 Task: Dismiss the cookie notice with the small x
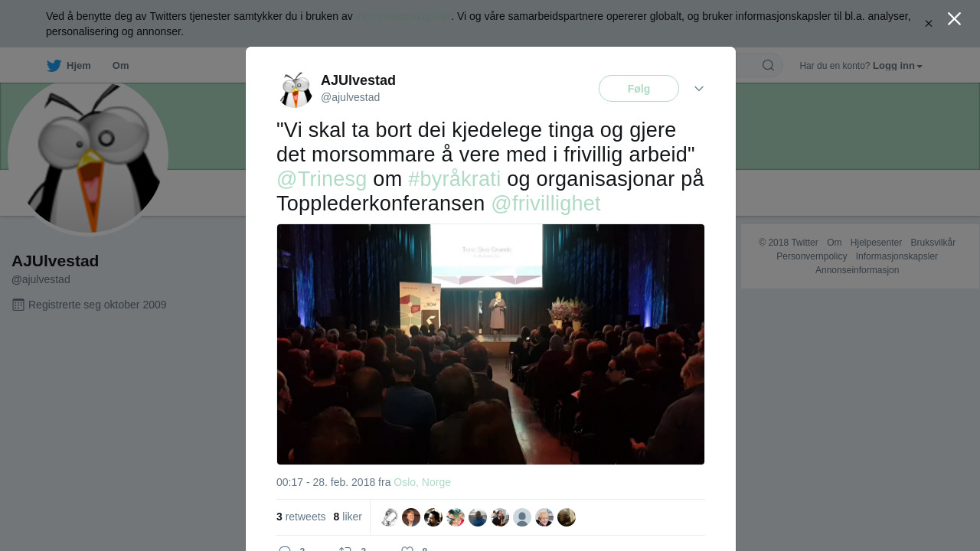tap(929, 24)
